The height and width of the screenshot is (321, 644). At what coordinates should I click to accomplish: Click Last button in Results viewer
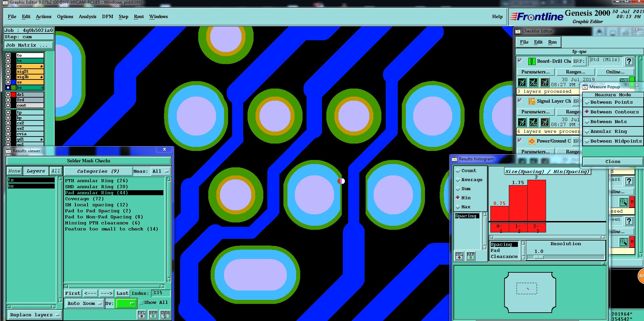pos(122,293)
